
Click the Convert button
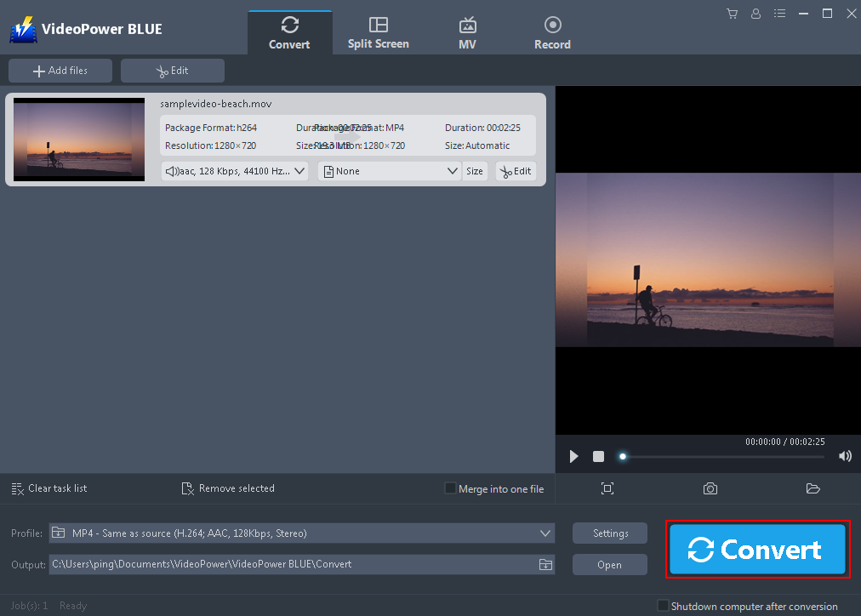pos(756,549)
